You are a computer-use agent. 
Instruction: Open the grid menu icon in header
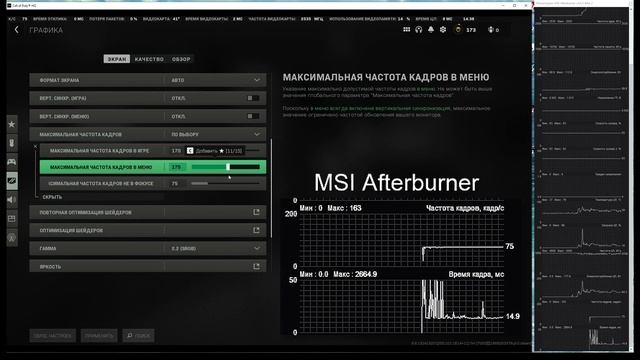click(x=407, y=30)
